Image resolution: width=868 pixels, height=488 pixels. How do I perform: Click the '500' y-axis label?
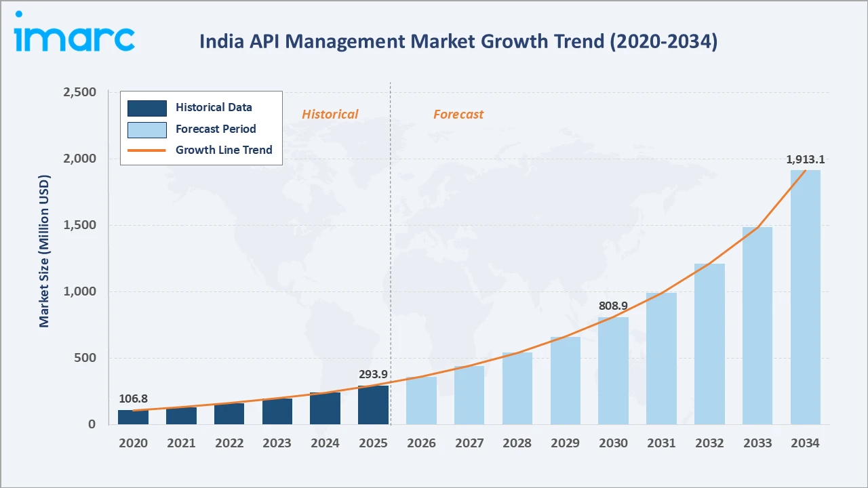click(85, 358)
